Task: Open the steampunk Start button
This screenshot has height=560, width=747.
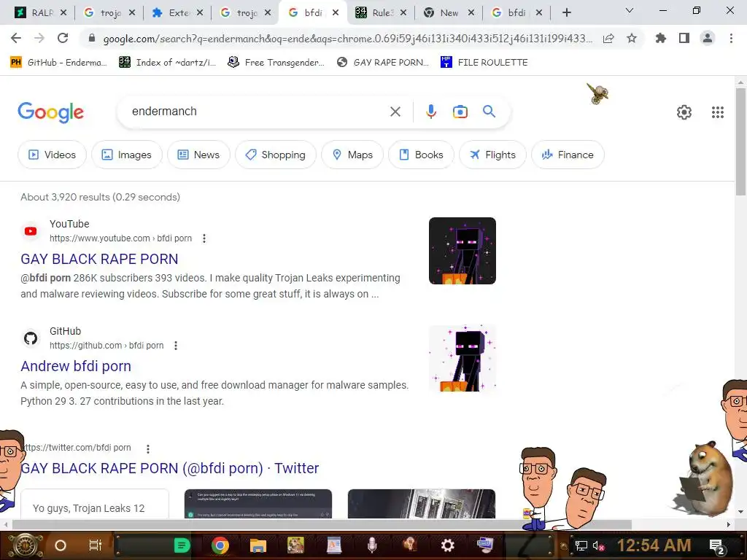Action: 25,545
